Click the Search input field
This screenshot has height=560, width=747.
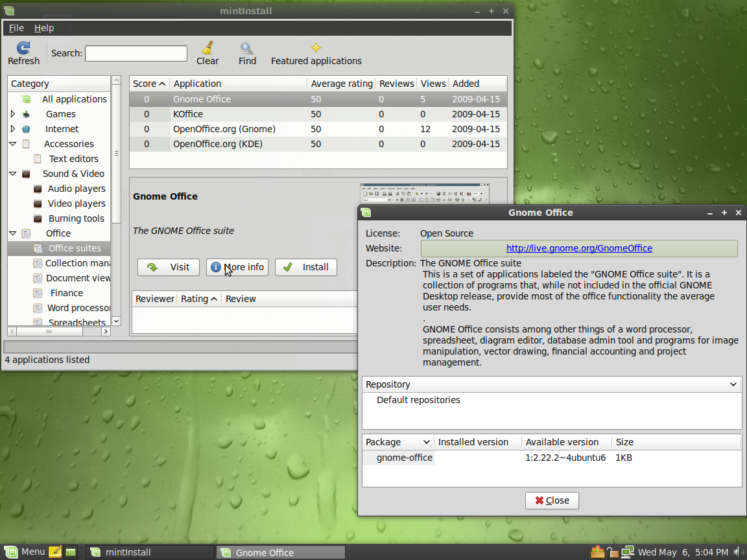(136, 53)
